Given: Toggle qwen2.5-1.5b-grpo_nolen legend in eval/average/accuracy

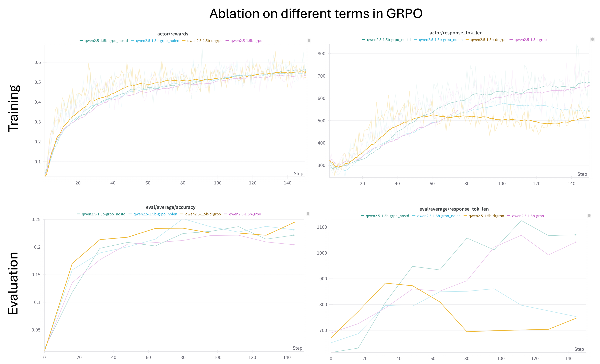Looking at the screenshot, I should 155,214.
